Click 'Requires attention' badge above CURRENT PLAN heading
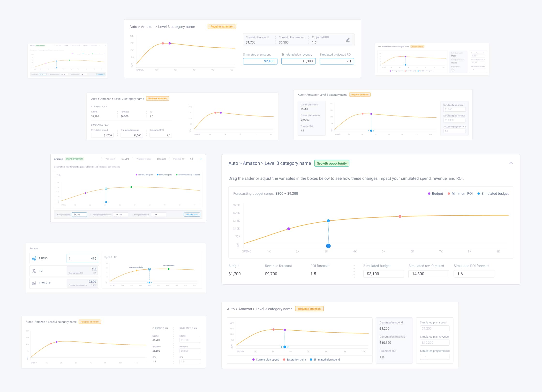Viewport: 542px width, 392px height. pos(158,99)
